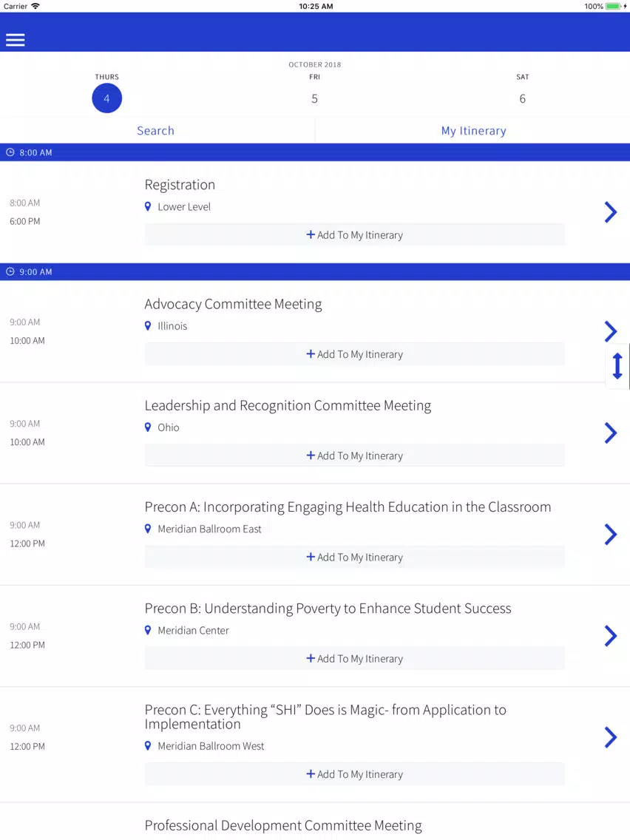630x840 pixels.
Task: Select Saturday the 6th
Action: pos(522,98)
